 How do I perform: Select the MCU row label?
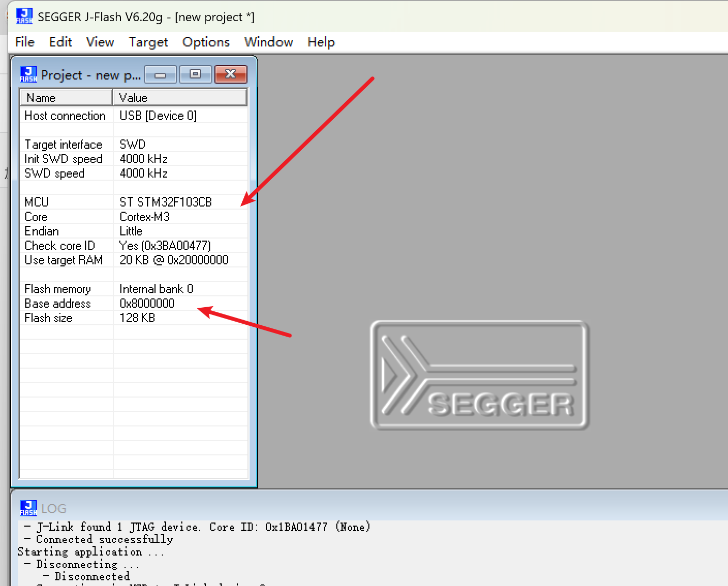37,202
